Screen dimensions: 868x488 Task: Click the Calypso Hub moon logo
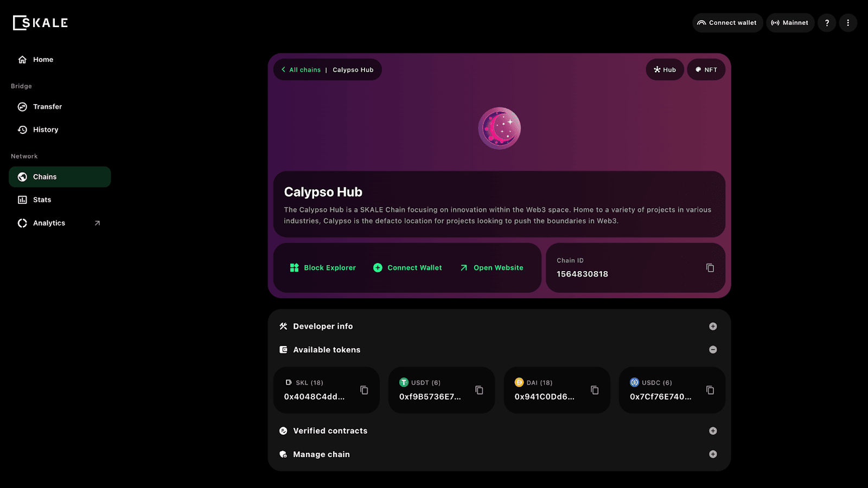pos(499,129)
